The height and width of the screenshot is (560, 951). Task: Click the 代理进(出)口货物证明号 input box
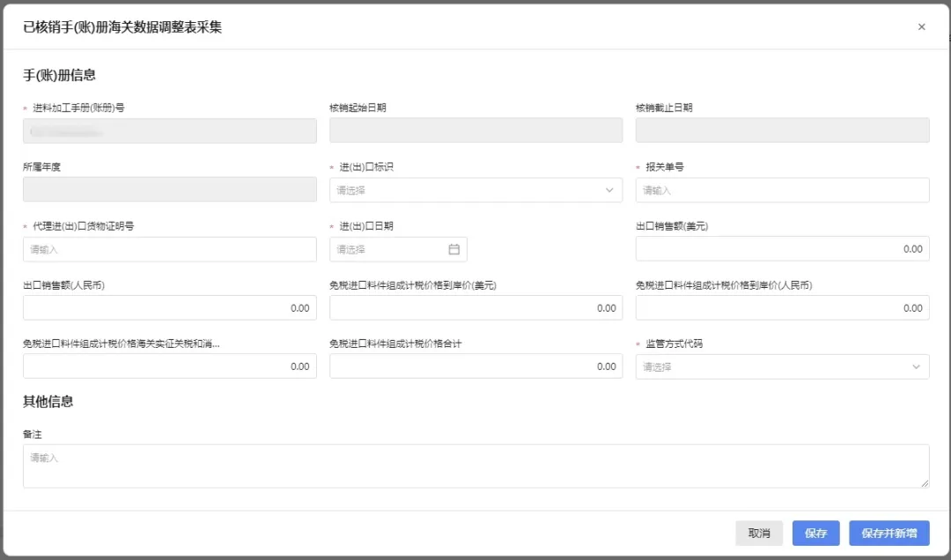click(x=169, y=249)
